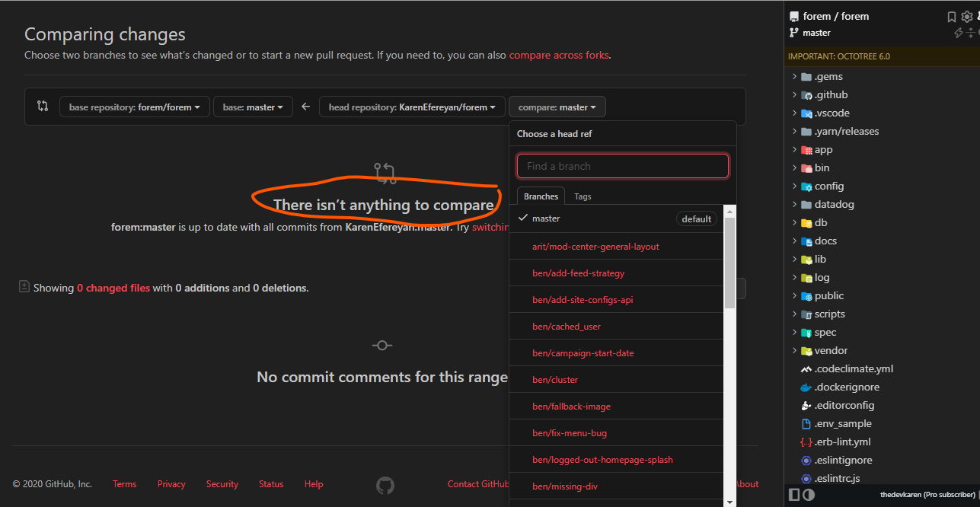Click the checkmark beside the master branch
Screen dimensions: 980x507
coord(523,218)
